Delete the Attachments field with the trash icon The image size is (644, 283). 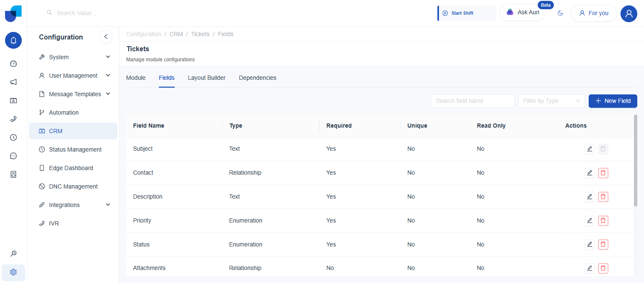(603, 268)
